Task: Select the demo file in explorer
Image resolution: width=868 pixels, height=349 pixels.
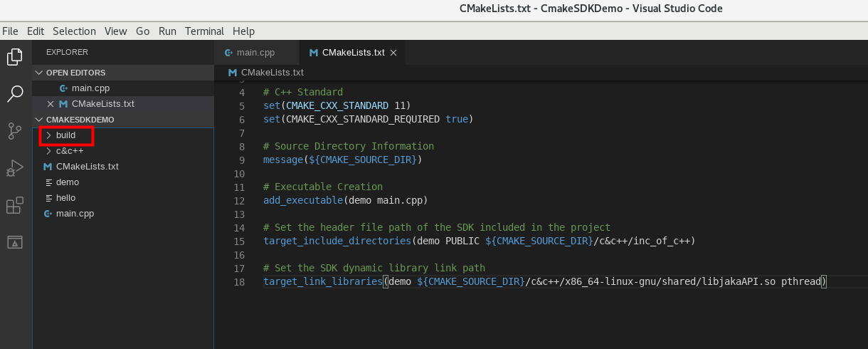Action: [x=67, y=182]
